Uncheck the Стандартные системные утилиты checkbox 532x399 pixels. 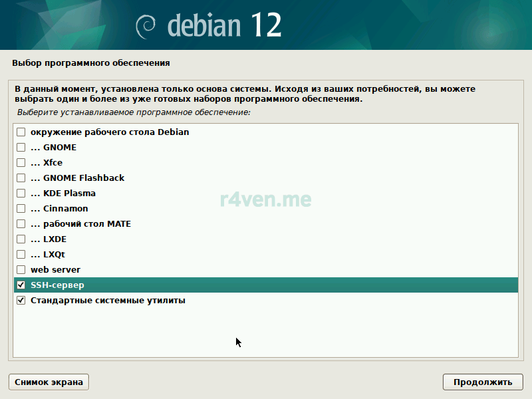click(21, 301)
